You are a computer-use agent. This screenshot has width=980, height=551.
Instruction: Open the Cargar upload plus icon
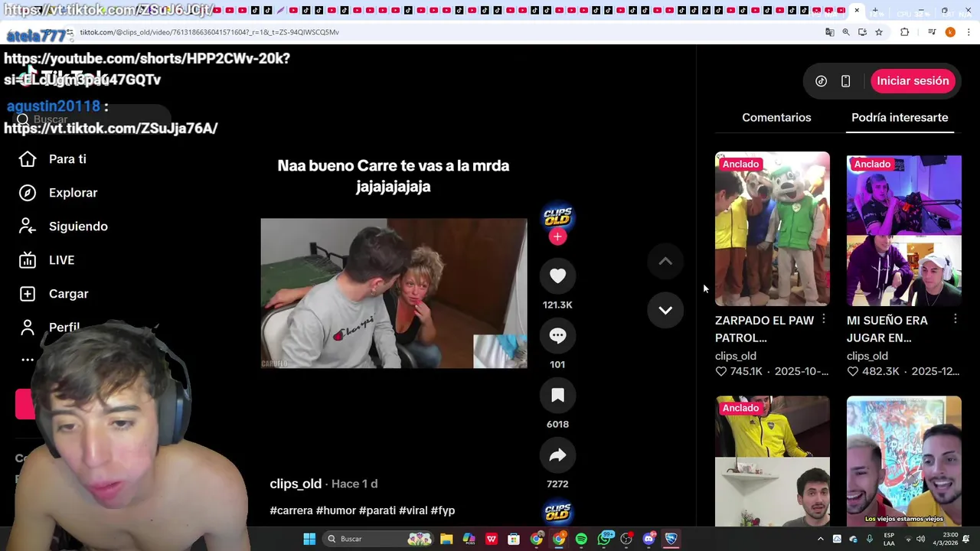tap(28, 294)
